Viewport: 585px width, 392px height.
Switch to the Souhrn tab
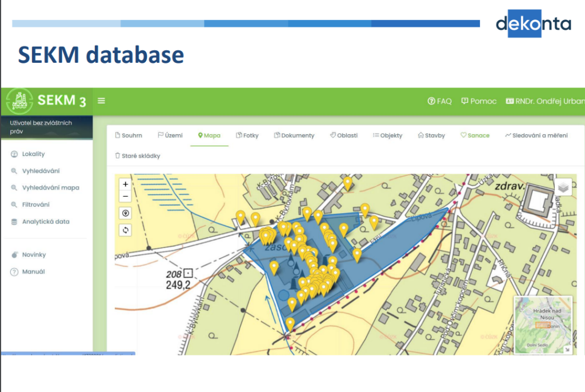[x=129, y=135]
